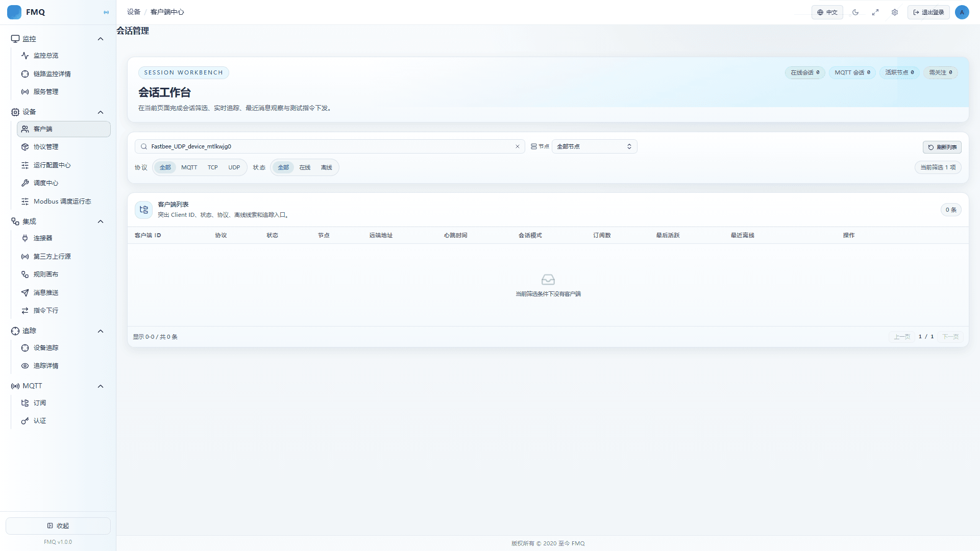Select the TCP protocol filter

tap(212, 167)
